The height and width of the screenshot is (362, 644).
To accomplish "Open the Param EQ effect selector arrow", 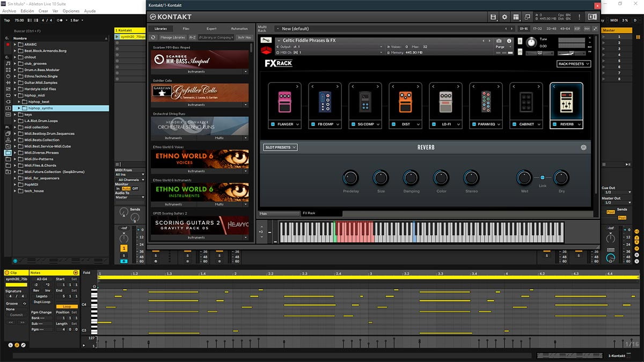I will coord(498,124).
